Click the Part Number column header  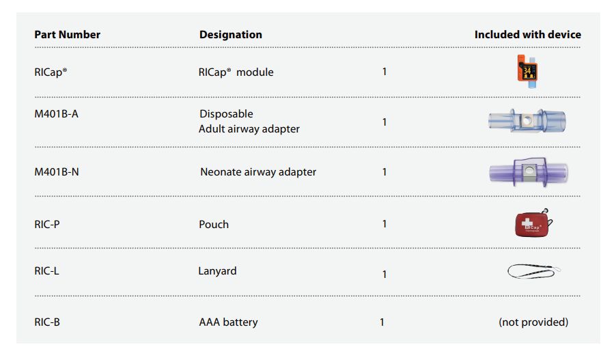pos(67,34)
